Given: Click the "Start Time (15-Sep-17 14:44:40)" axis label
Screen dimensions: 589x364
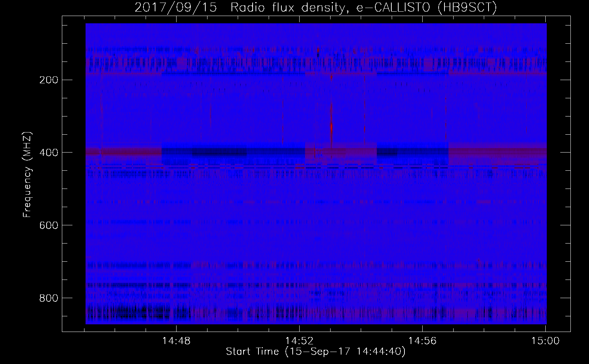Looking at the screenshot, I should click(316, 352).
